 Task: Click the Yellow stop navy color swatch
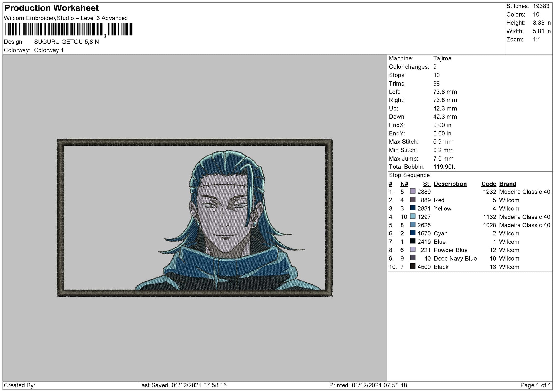click(x=413, y=208)
